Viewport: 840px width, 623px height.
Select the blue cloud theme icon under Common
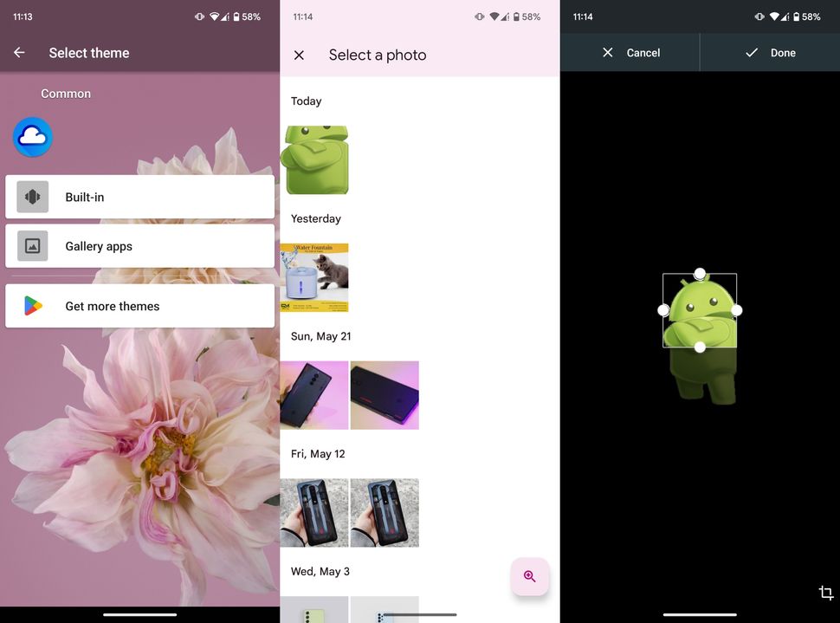[32, 137]
